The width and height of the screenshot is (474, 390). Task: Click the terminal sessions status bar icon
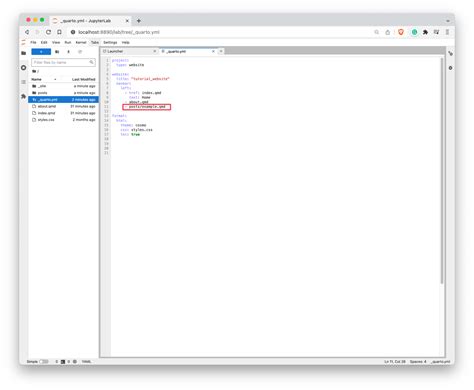click(x=63, y=361)
